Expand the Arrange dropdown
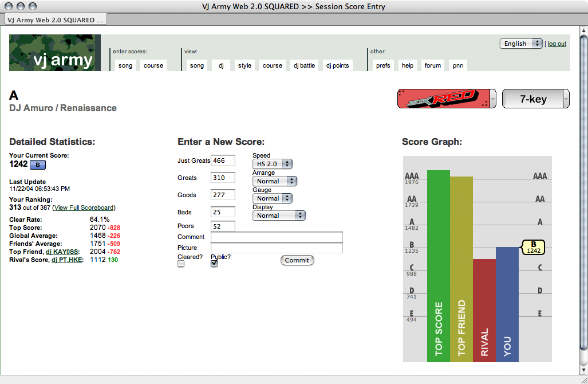Image resolution: width=588 pixels, height=384 pixels. point(274,181)
